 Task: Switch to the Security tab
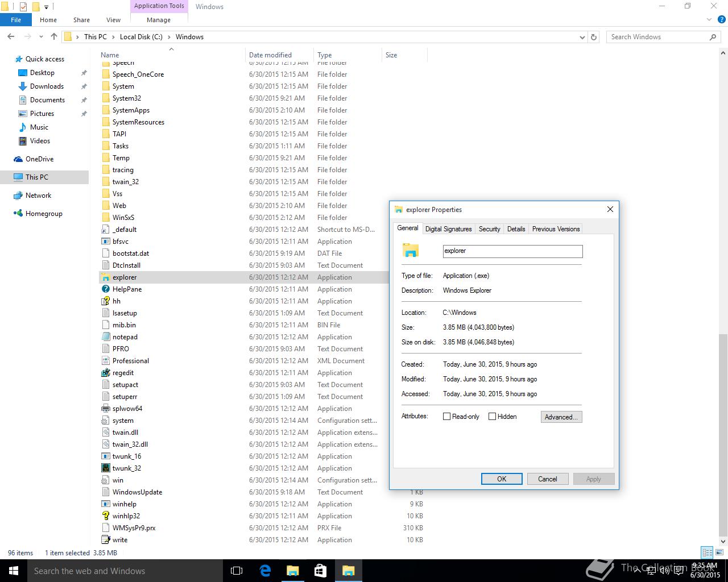489,229
